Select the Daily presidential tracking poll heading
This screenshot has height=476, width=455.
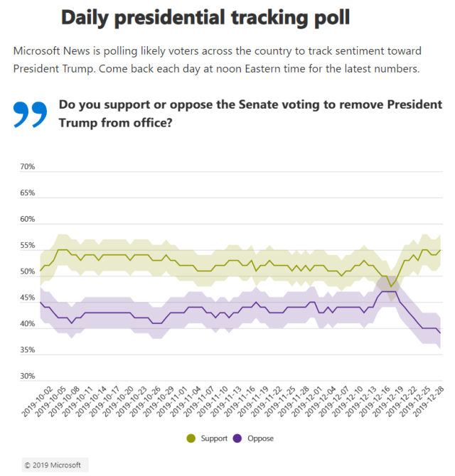(205, 17)
